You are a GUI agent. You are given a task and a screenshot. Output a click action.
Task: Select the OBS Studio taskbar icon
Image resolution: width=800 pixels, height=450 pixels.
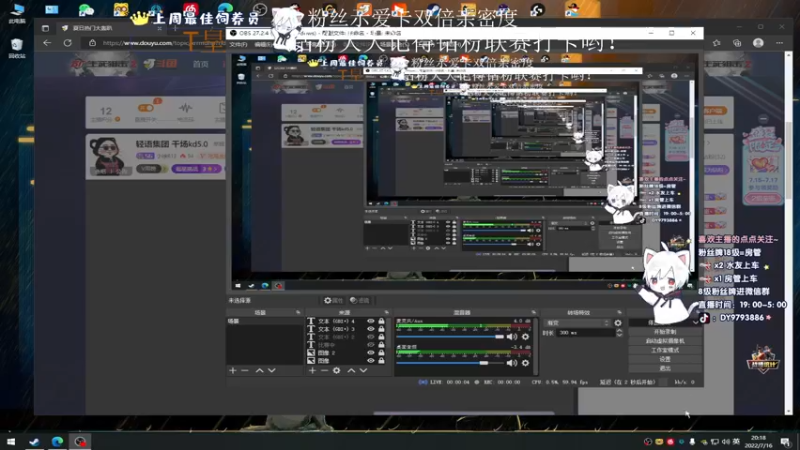80,441
